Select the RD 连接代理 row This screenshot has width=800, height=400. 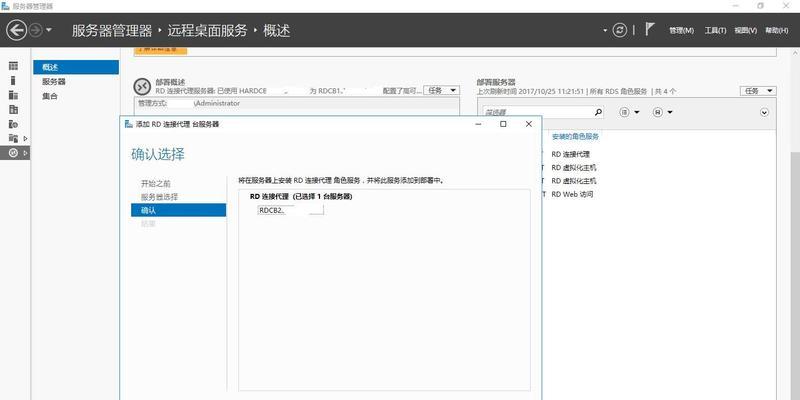570,154
